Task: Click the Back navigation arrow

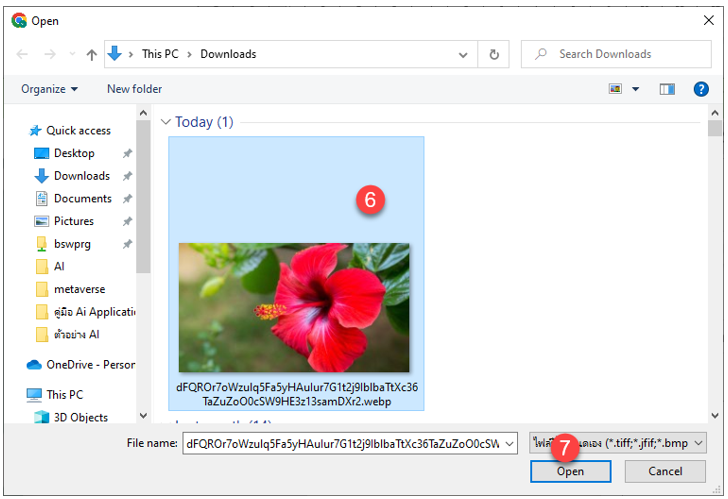Action: coord(21,54)
